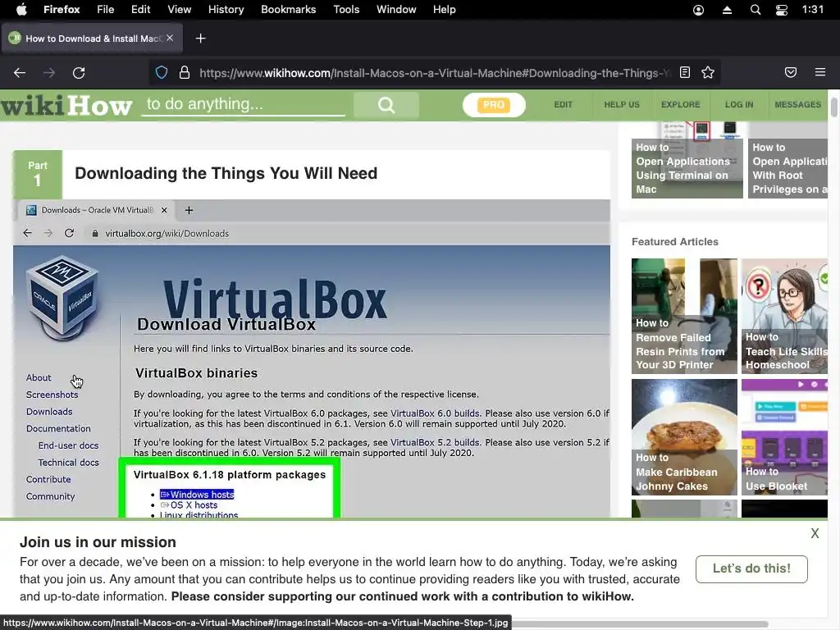This screenshot has width=840, height=630.
Task: Click the wikiHow search input field
Action: 244,104
